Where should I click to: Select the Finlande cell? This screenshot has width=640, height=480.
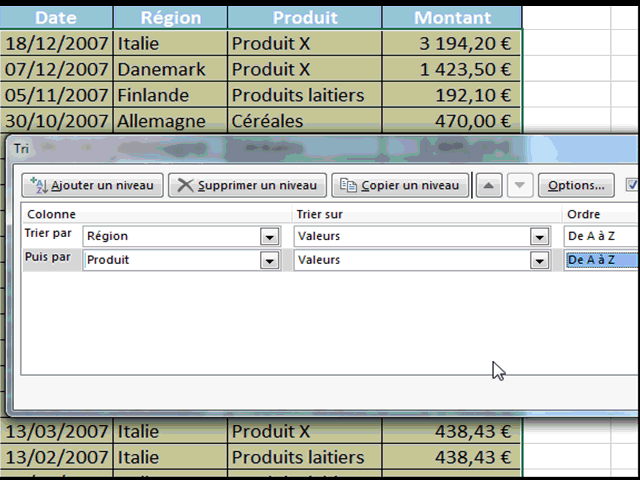[x=171, y=95]
